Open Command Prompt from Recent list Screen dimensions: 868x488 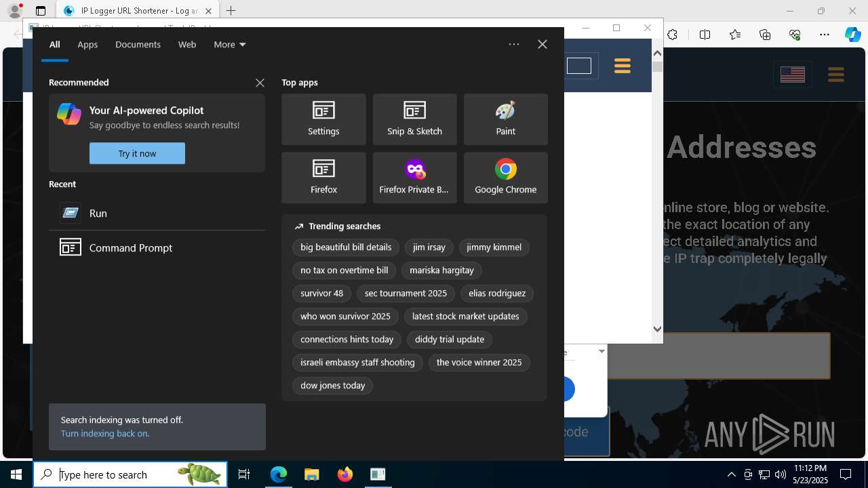[157, 247]
